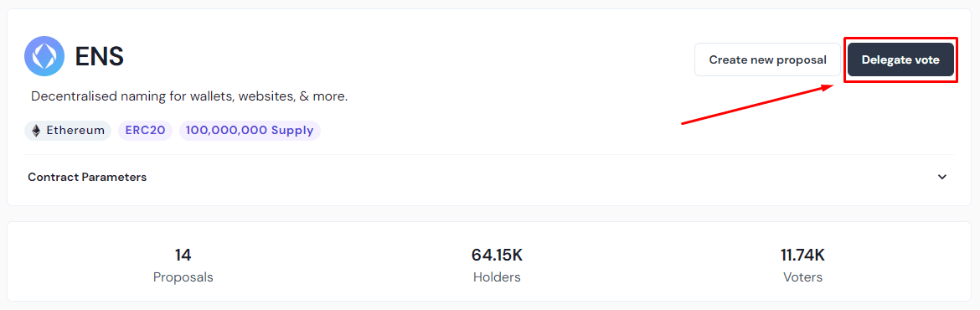View the 64.15K Holders stat

click(x=497, y=266)
